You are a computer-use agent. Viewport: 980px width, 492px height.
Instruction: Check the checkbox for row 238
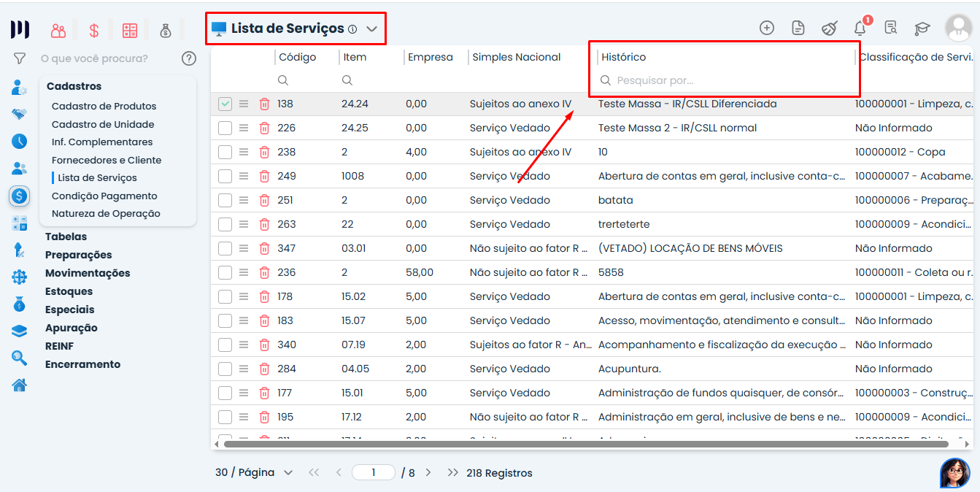coord(225,153)
